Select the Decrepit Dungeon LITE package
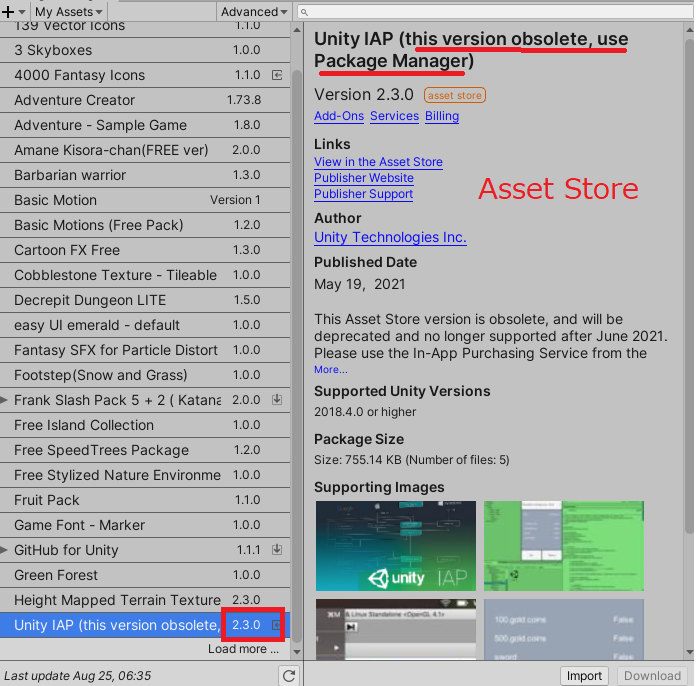The height and width of the screenshot is (686, 696). (145, 300)
